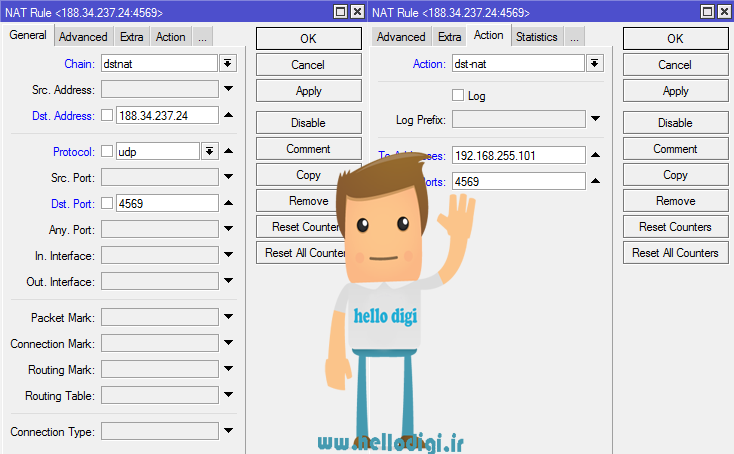Image resolution: width=734 pixels, height=454 pixels.
Task: Click the Action dst-nat field
Action: [518, 63]
